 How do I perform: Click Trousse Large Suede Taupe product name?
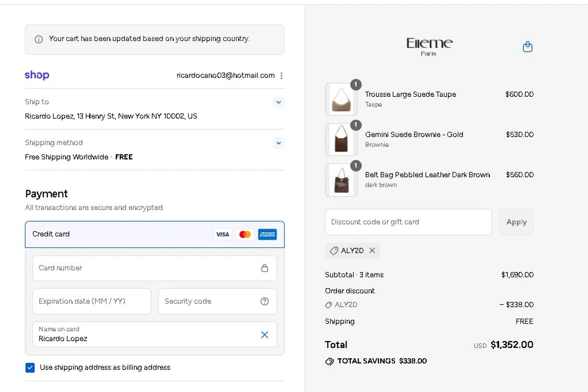(x=410, y=94)
